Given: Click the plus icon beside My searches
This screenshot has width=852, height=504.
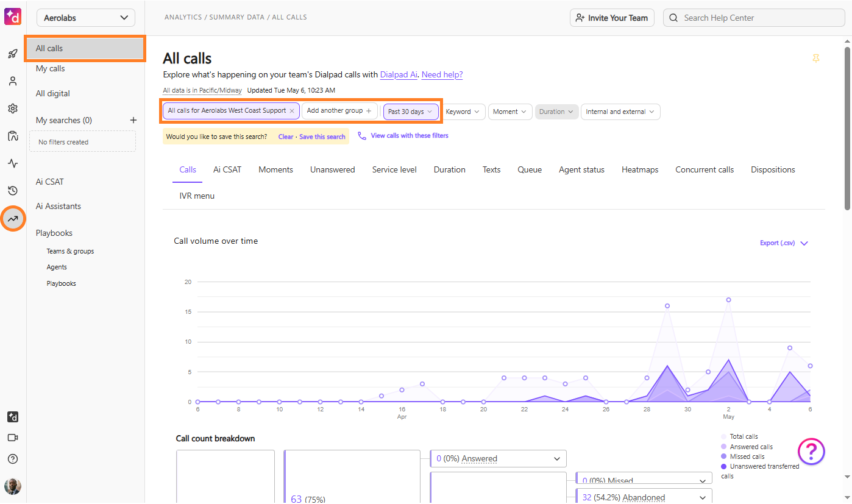Looking at the screenshot, I should 133,120.
